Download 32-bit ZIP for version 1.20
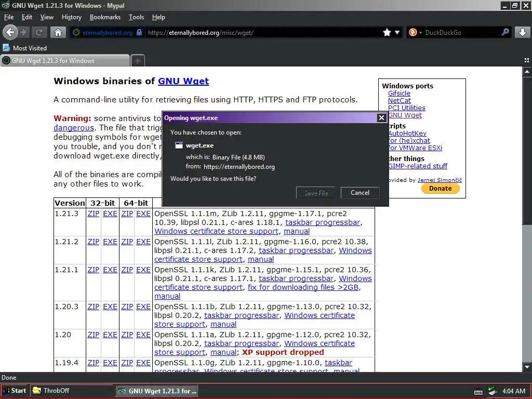The width and height of the screenshot is (532, 399). point(94,335)
